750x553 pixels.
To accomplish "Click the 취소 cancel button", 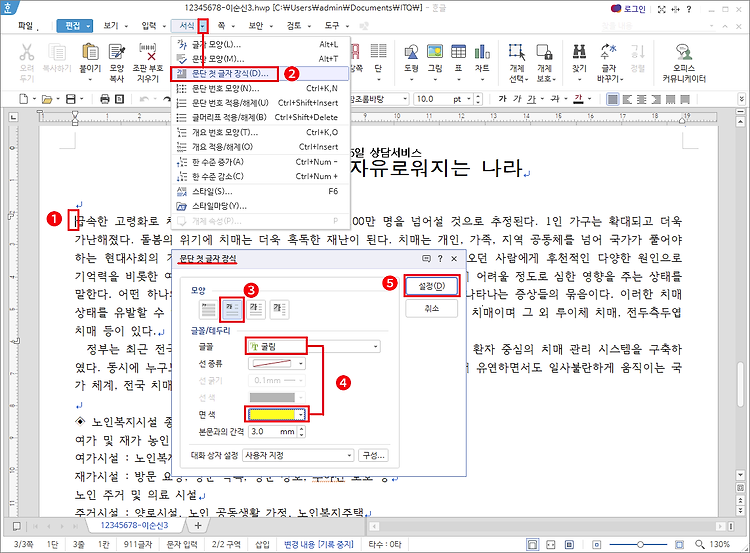I will (x=432, y=309).
